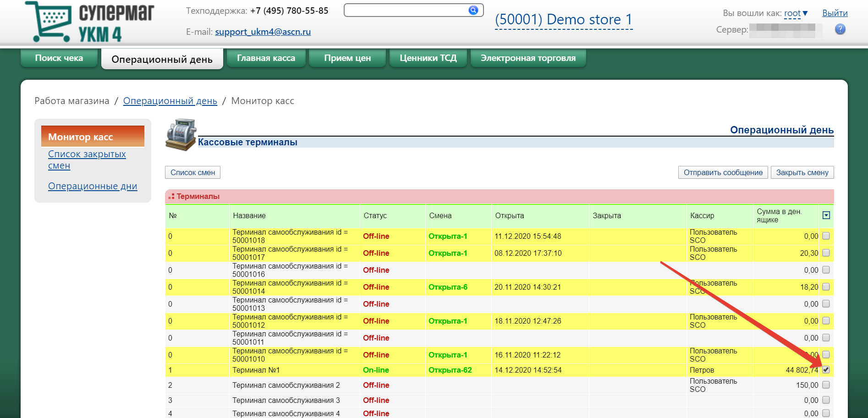Click the Терминалы section marker icon
This screenshot has width=868, height=418.
tap(171, 196)
